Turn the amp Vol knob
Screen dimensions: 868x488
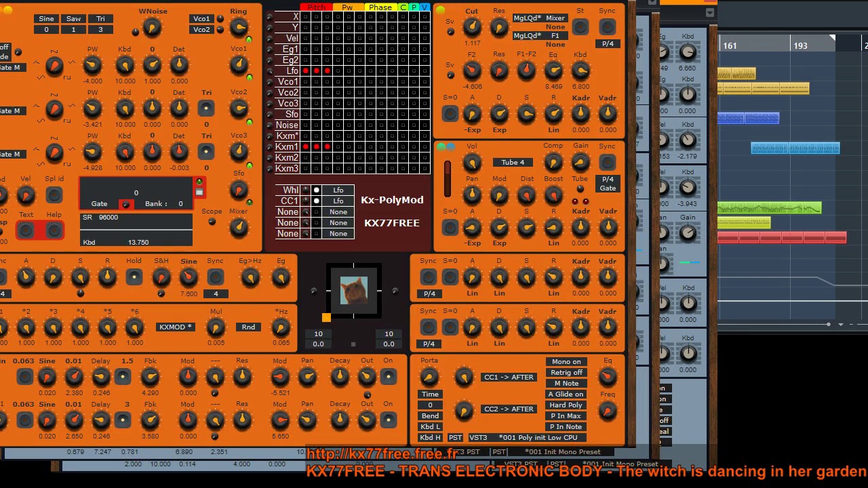point(472,163)
